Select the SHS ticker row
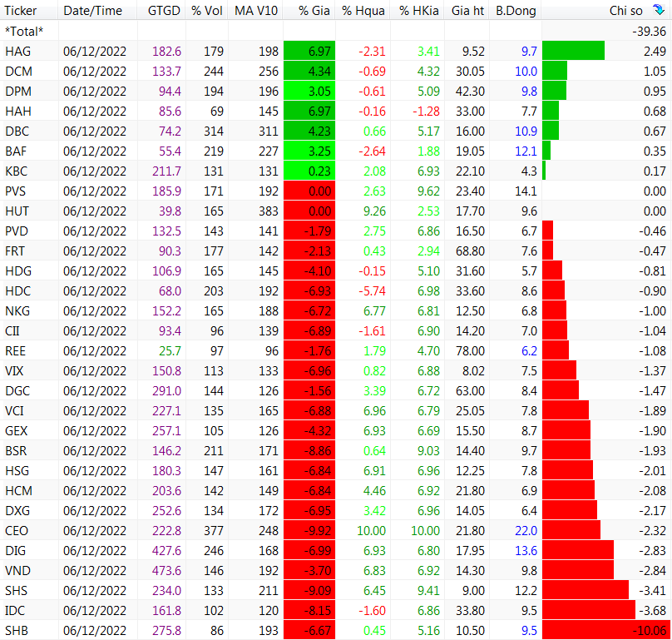This screenshot has width=672, height=640. click(x=336, y=590)
